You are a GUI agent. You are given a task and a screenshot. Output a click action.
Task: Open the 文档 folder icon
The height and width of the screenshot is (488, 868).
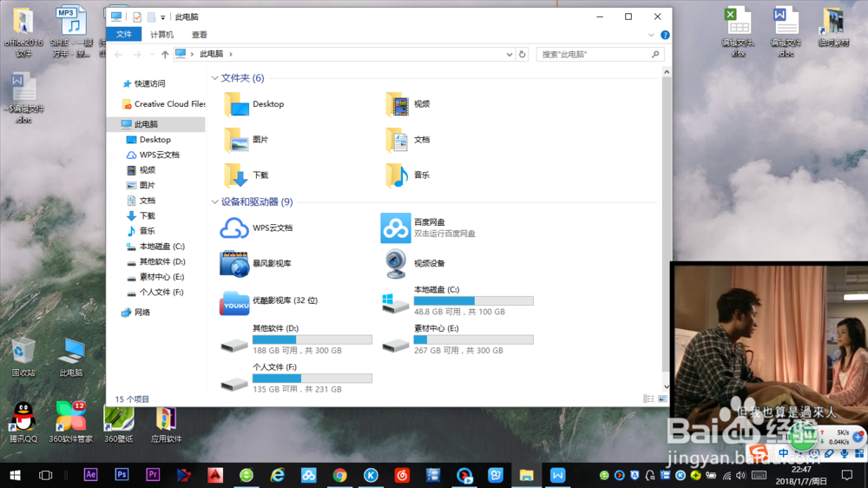(x=398, y=140)
